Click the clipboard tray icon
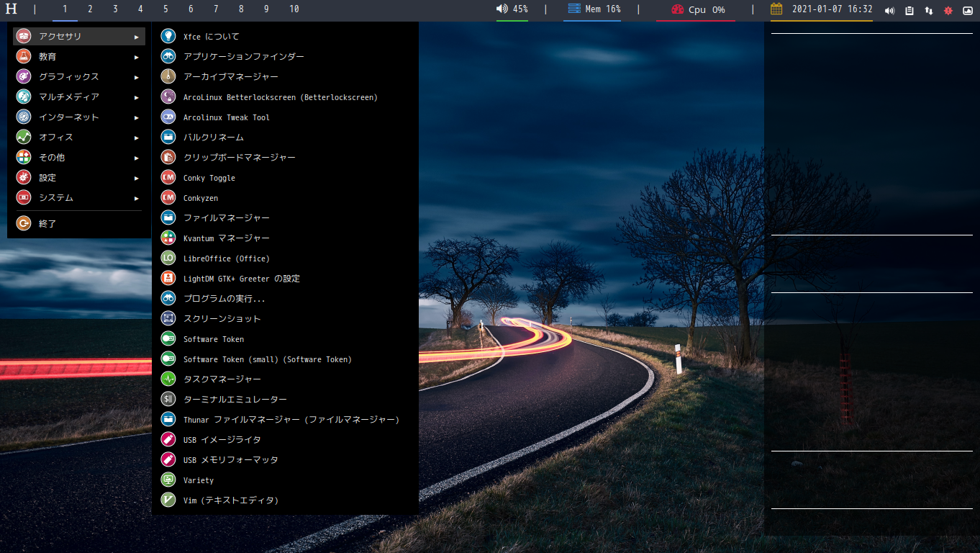This screenshot has height=553, width=980. click(909, 11)
